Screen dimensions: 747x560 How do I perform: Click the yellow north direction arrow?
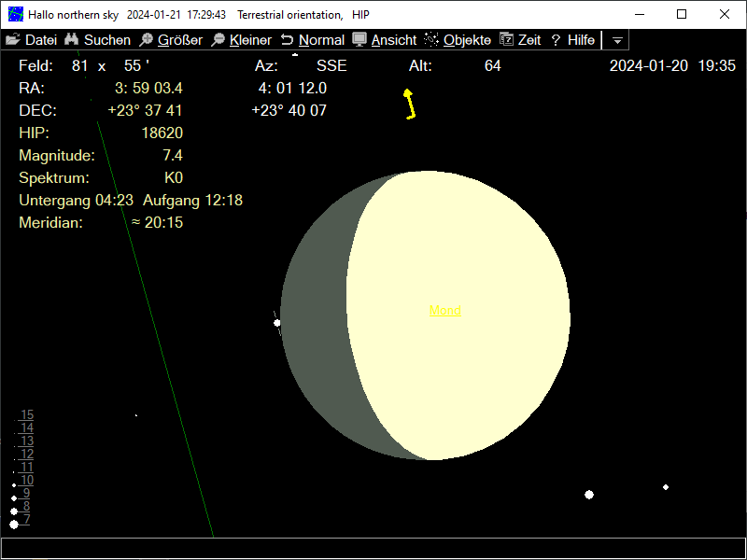pos(409,104)
